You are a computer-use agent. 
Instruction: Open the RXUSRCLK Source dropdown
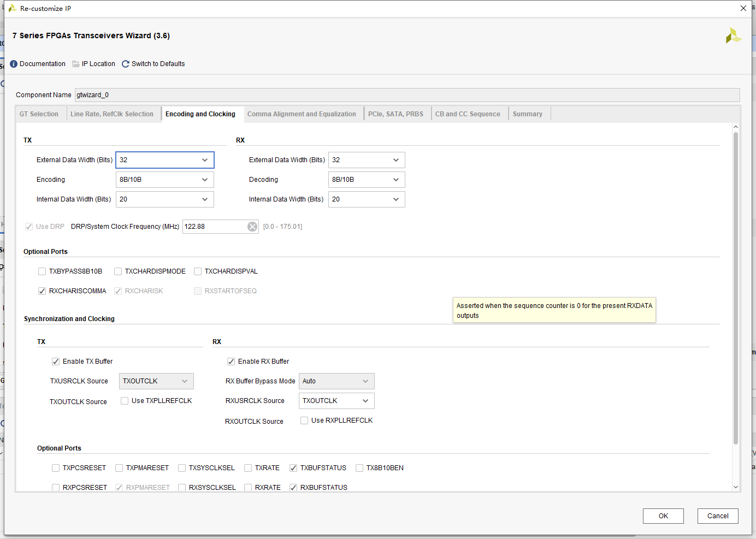pos(336,401)
